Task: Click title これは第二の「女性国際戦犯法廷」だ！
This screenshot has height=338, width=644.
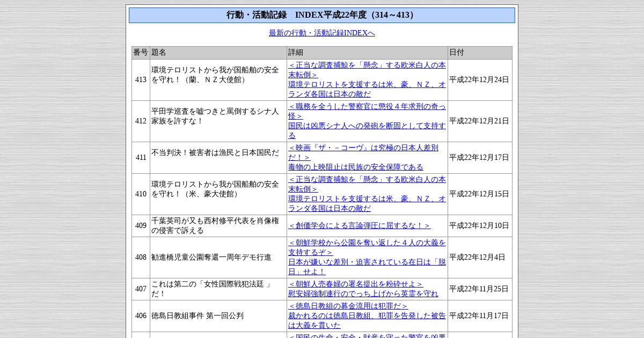Action: [211, 289]
